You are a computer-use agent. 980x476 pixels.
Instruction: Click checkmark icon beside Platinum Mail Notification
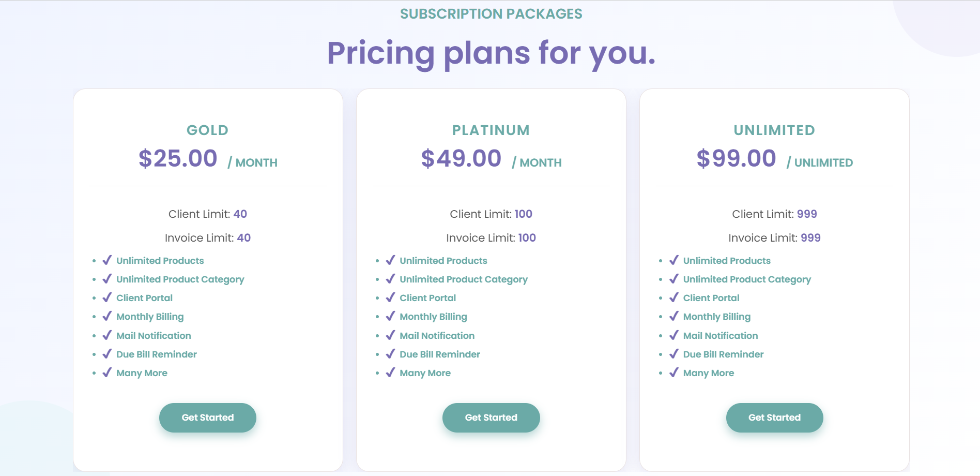point(390,335)
